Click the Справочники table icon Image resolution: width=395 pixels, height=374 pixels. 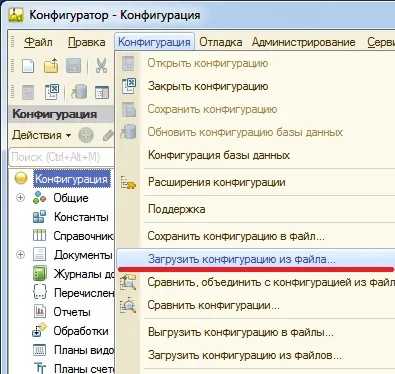[x=39, y=235]
